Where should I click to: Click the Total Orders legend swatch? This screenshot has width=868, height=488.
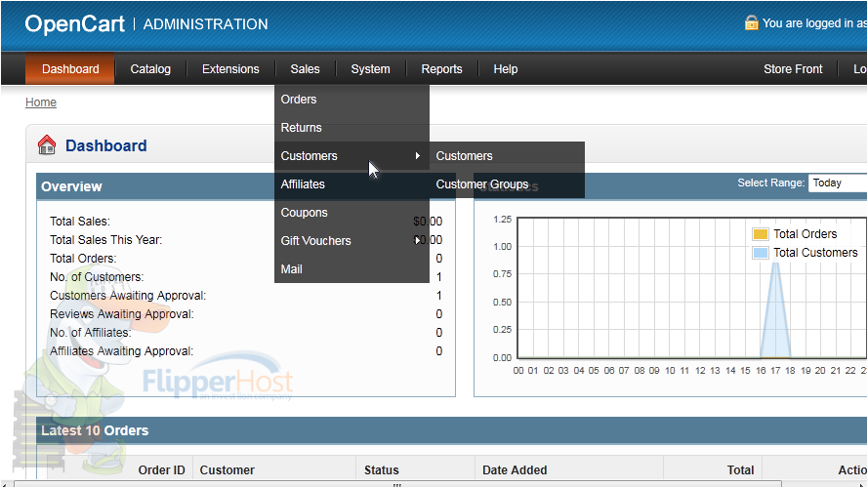(x=761, y=234)
